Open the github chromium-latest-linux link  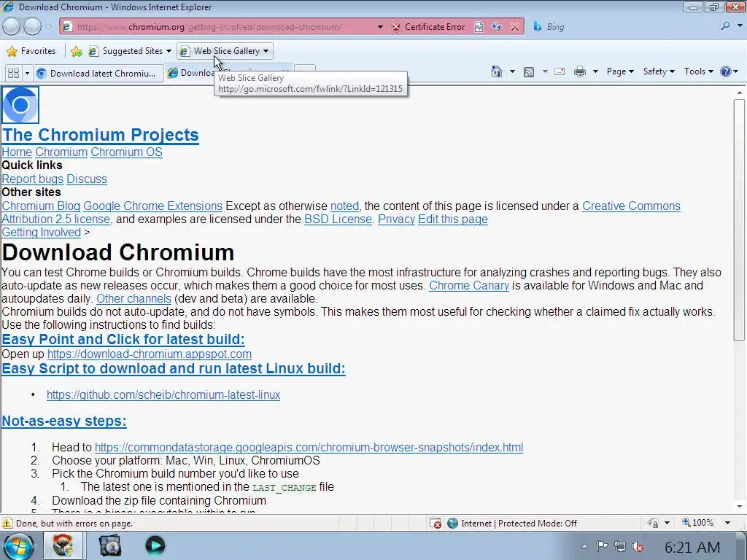tap(163, 394)
